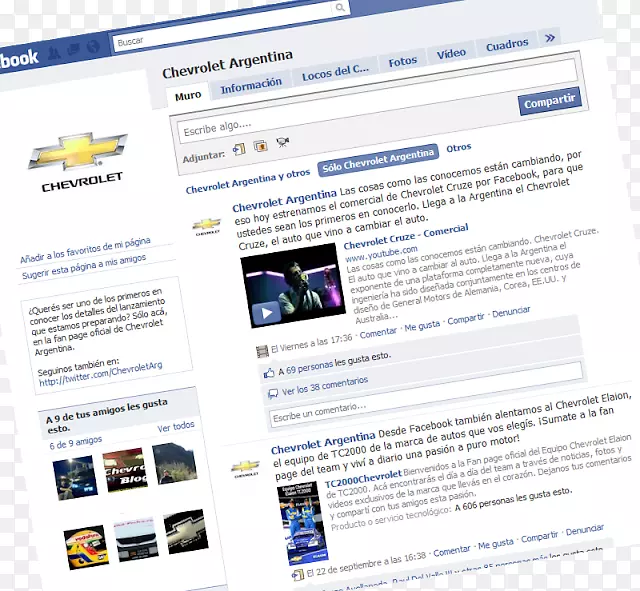Open the TC2000Chevrolet page link

(363, 480)
